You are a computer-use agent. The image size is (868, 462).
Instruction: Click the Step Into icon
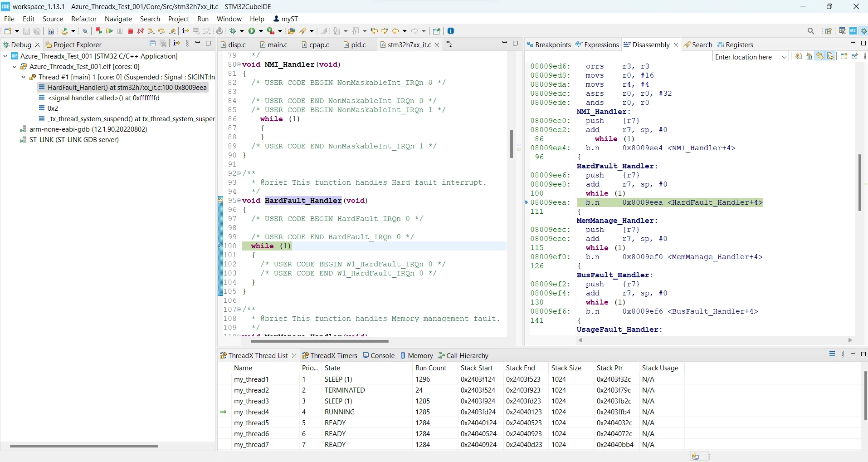coord(151,31)
